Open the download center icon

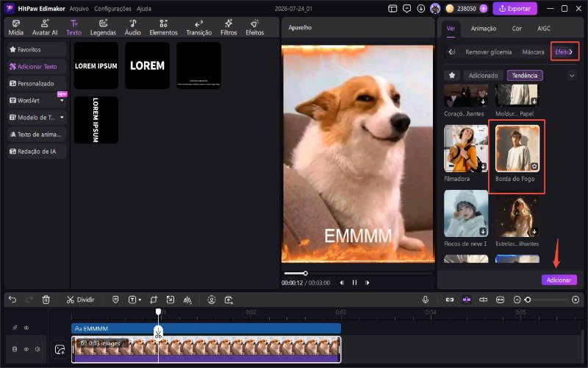421,9
